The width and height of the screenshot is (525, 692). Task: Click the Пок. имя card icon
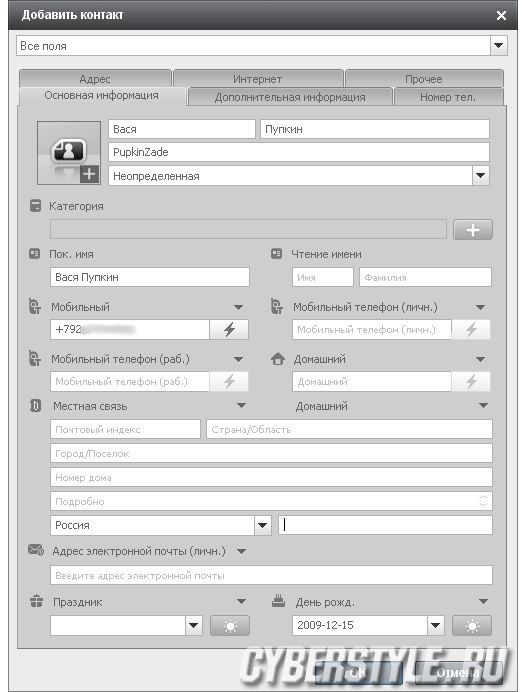pos(34,254)
